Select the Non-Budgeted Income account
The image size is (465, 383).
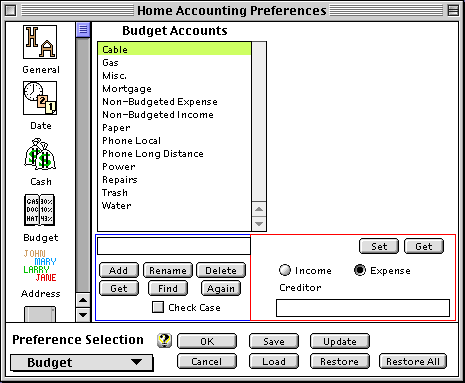pyautogui.click(x=174, y=114)
